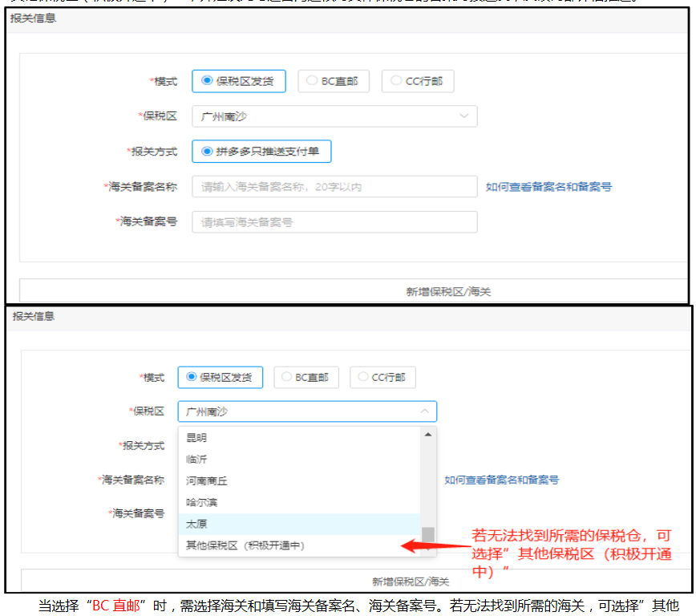Viewport: 696px width, 616px height.
Task: Collapse the open list via its up chevron
Action: pyautogui.click(x=423, y=411)
